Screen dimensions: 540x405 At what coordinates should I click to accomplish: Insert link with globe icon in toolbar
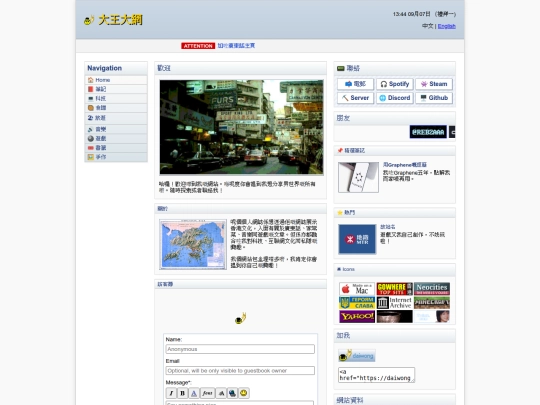[x=232, y=393]
